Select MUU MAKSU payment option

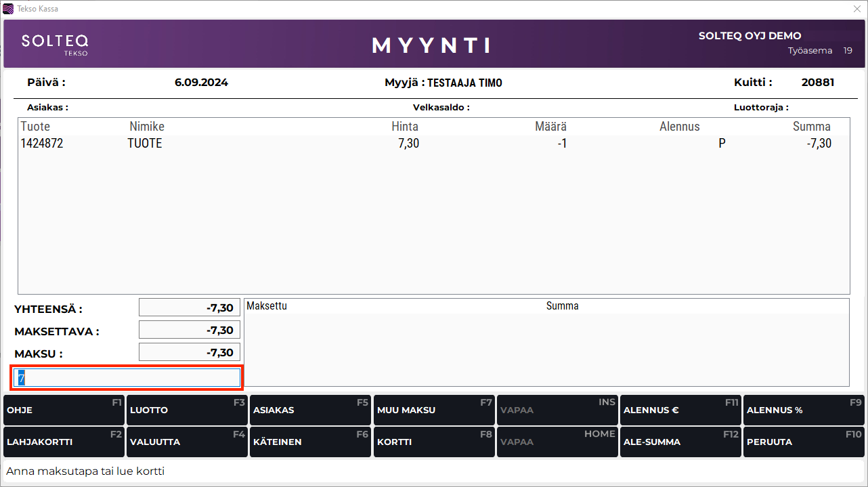click(433, 410)
